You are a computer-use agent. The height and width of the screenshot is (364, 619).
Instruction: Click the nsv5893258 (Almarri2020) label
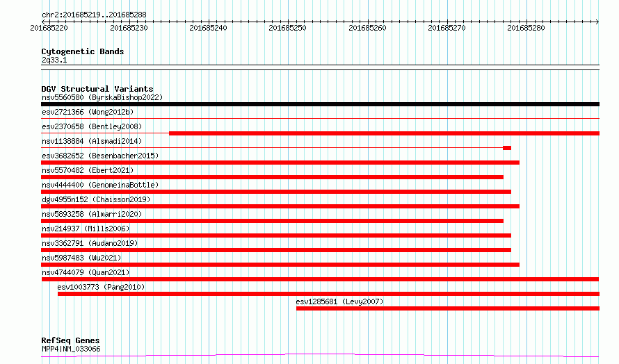pyautogui.click(x=92, y=214)
